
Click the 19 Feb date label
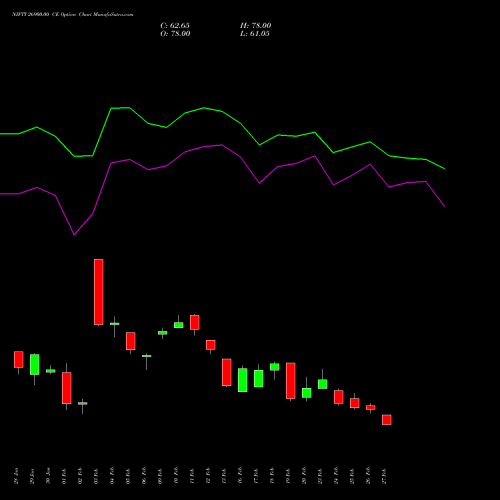[x=288, y=476]
